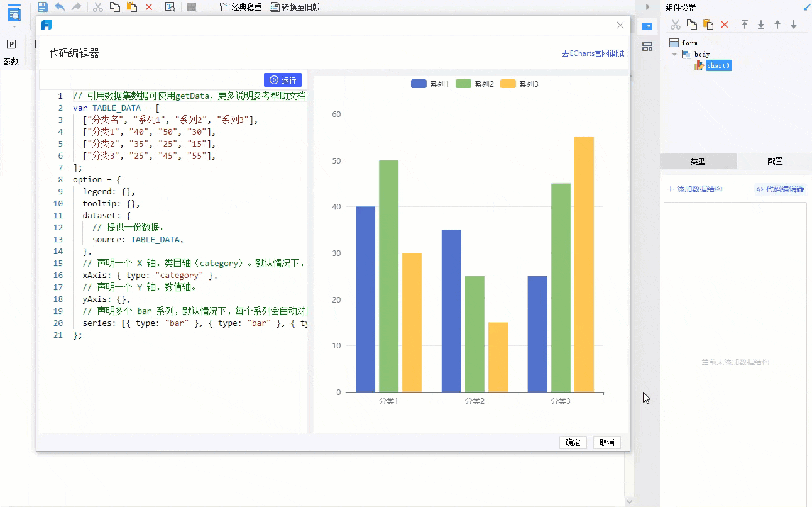Click the grey square icon in the main toolbar
This screenshot has height=507, width=812.
[192, 7]
